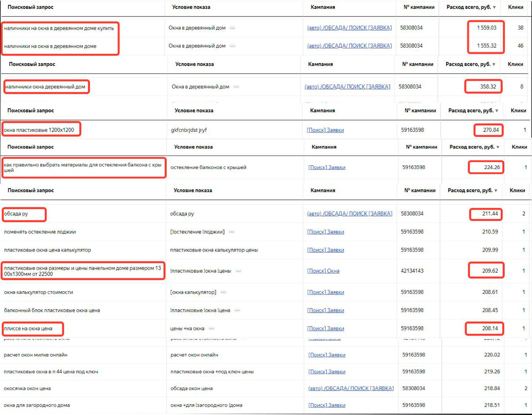Open ellipsis beside '[окна калькулятор]' condition
The image size is (532, 415).
coord(224,292)
